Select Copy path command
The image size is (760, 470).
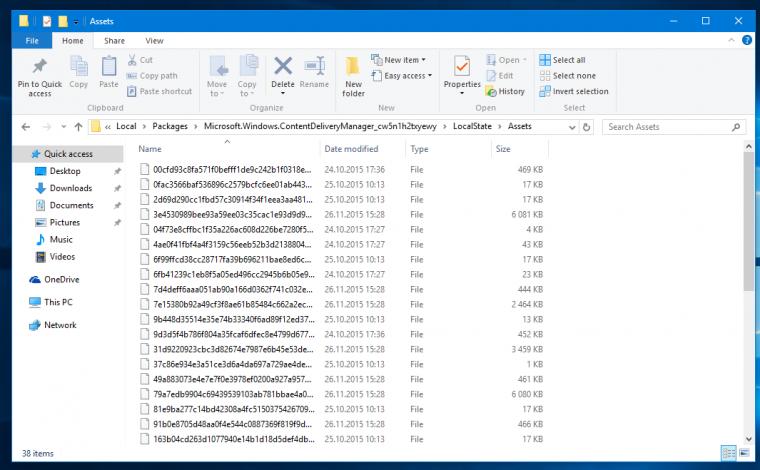point(152,76)
